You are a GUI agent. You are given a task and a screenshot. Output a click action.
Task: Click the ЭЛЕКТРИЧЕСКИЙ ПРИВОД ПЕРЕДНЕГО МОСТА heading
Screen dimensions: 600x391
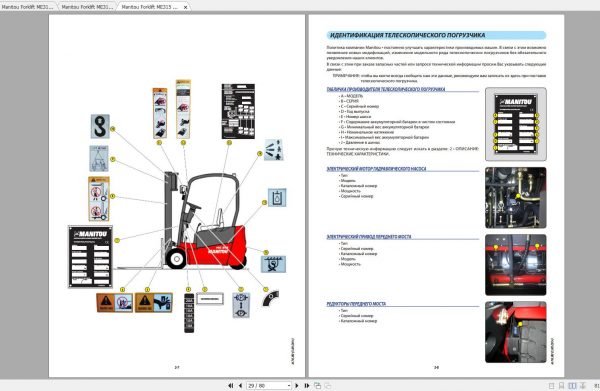(368, 237)
